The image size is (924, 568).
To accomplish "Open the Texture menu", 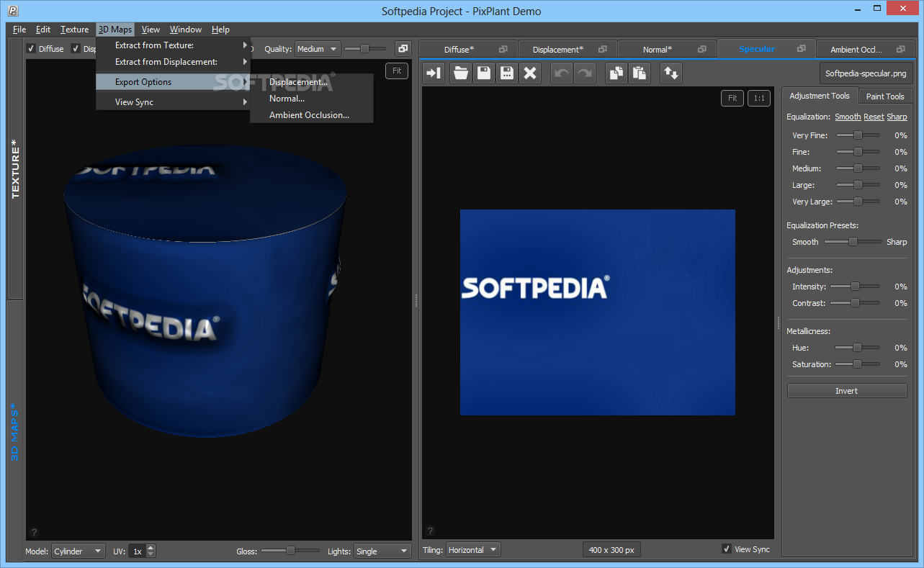I will coord(74,30).
